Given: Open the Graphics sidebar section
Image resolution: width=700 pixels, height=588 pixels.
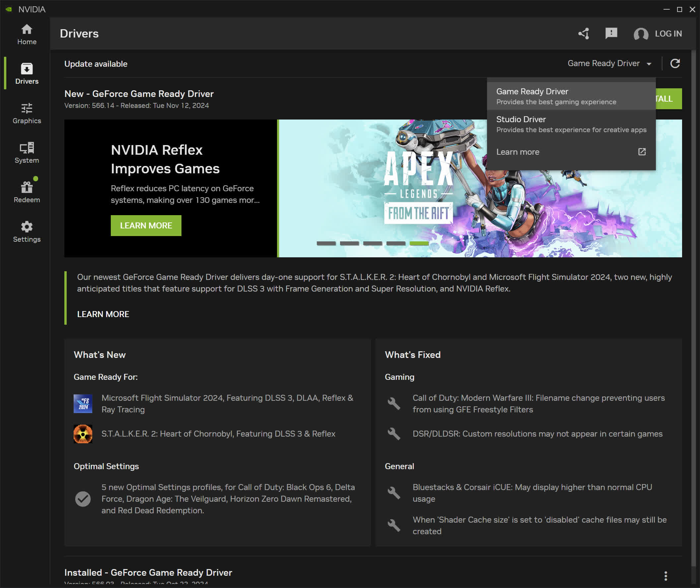Looking at the screenshot, I should pos(27,114).
